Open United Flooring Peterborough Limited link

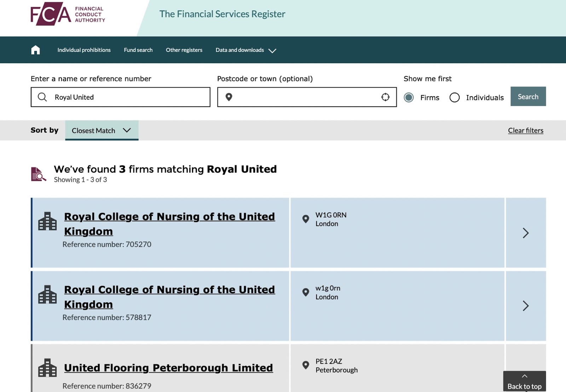(168, 368)
